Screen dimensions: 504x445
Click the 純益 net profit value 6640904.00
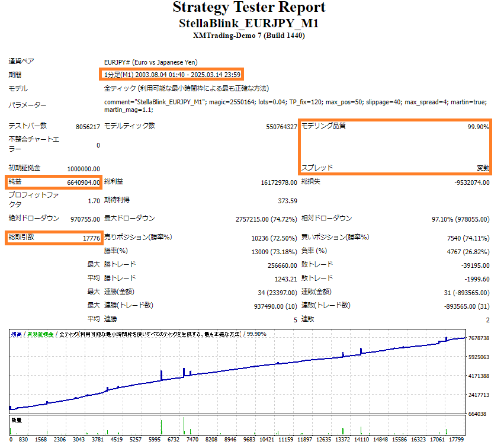click(84, 183)
